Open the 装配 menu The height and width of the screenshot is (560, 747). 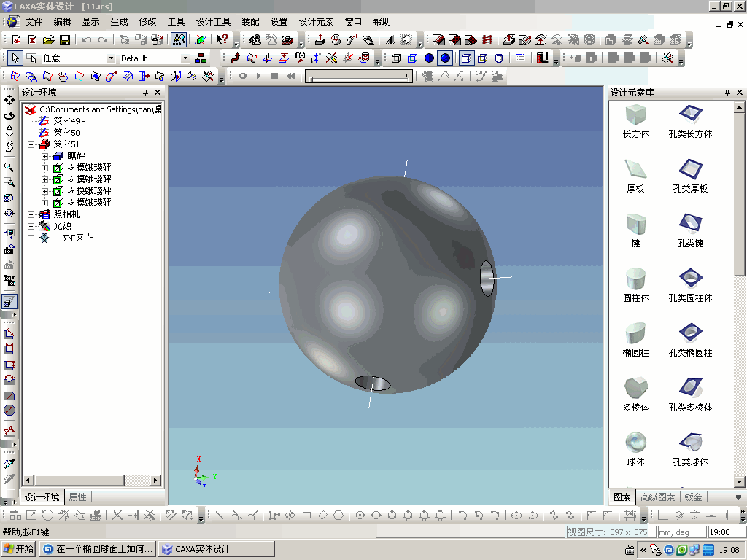[250, 22]
